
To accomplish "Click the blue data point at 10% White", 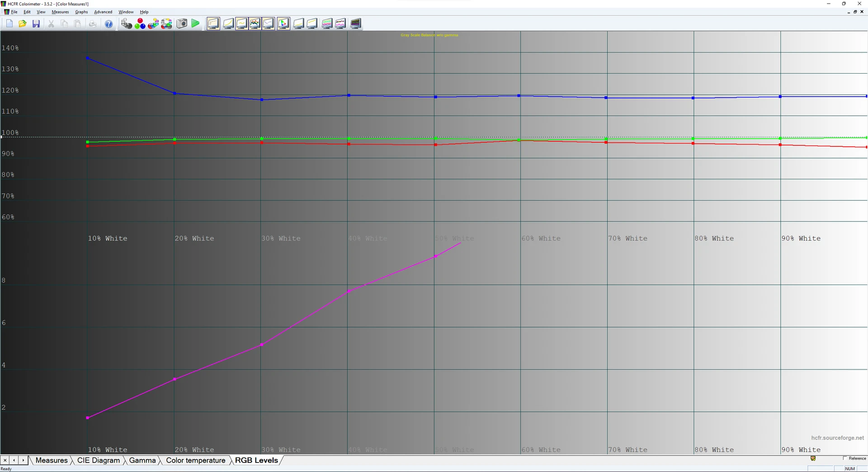I will coord(87,58).
